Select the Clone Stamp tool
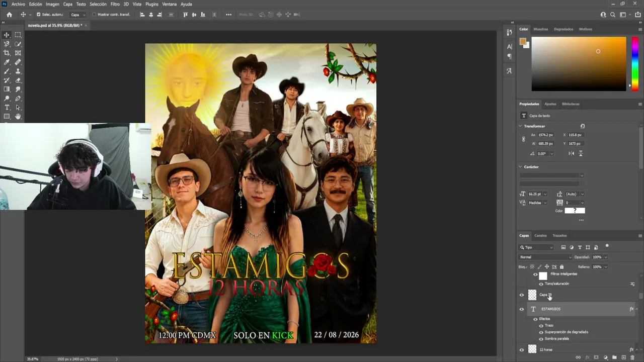This screenshot has width=644, height=362. (18, 71)
